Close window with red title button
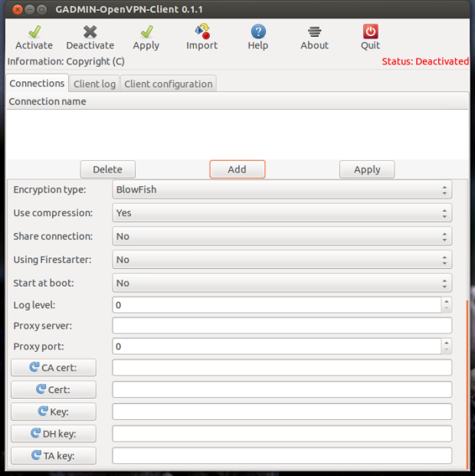Image resolution: width=475 pixels, height=476 pixels. pyautogui.click(x=18, y=10)
